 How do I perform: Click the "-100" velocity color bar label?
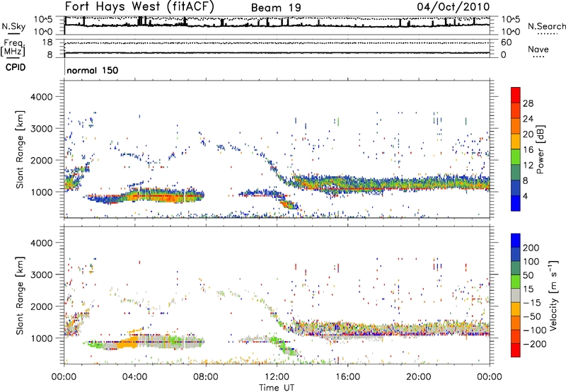coord(533,330)
